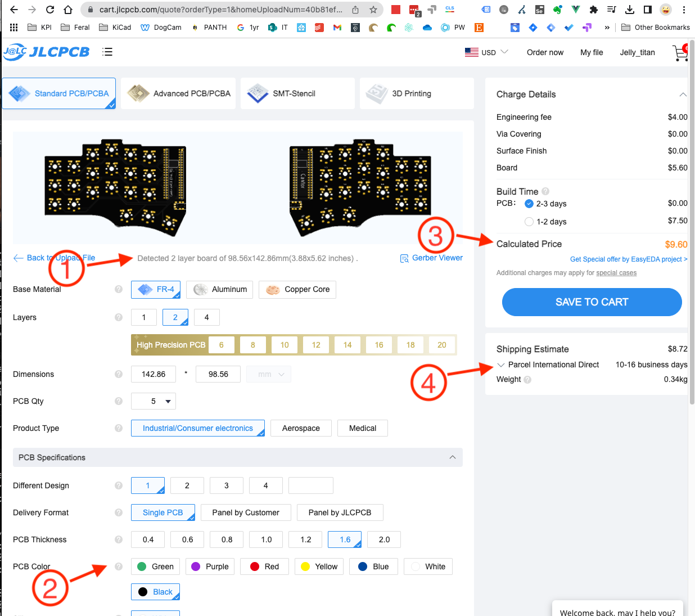Open EasyEDA special offer link
This screenshot has height=616, width=695.
629,259
